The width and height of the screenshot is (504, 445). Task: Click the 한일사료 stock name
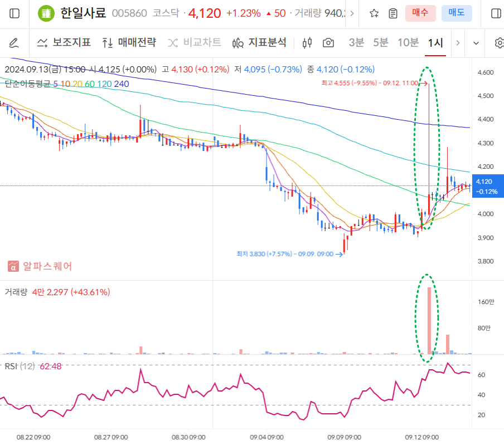pyautogui.click(x=83, y=13)
